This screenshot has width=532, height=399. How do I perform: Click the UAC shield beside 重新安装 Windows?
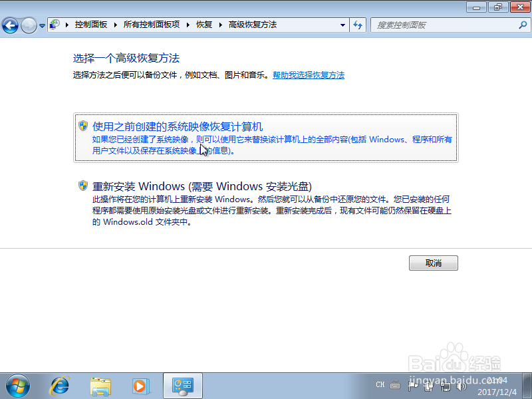(81, 186)
